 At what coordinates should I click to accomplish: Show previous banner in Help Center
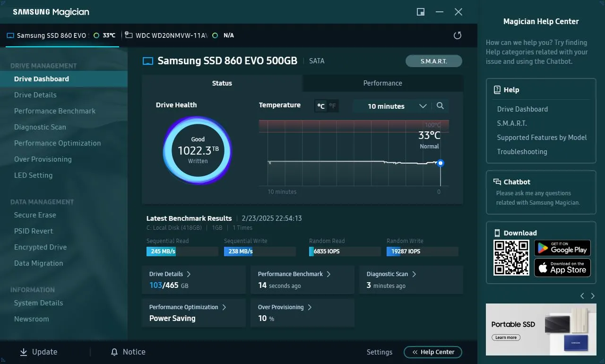[x=582, y=296]
